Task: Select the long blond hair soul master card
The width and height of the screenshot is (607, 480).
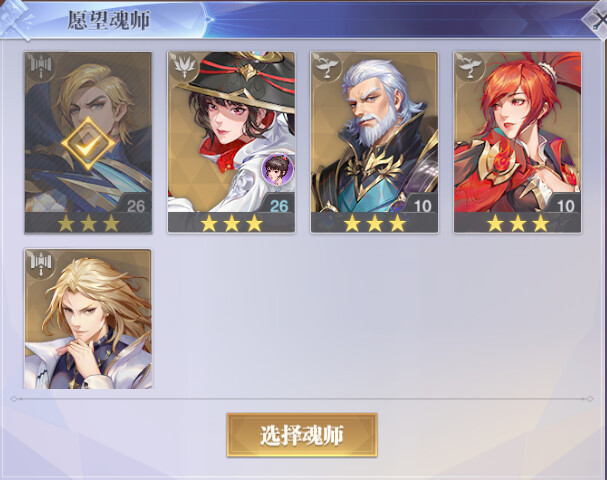Action: (x=88, y=319)
